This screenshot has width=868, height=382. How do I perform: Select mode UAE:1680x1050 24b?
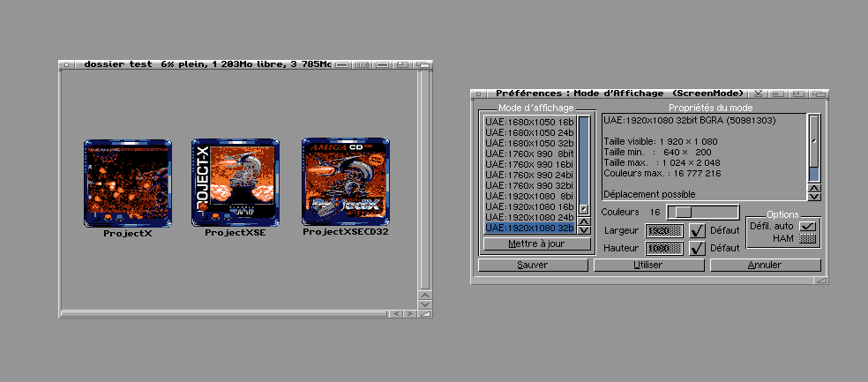coord(530,132)
